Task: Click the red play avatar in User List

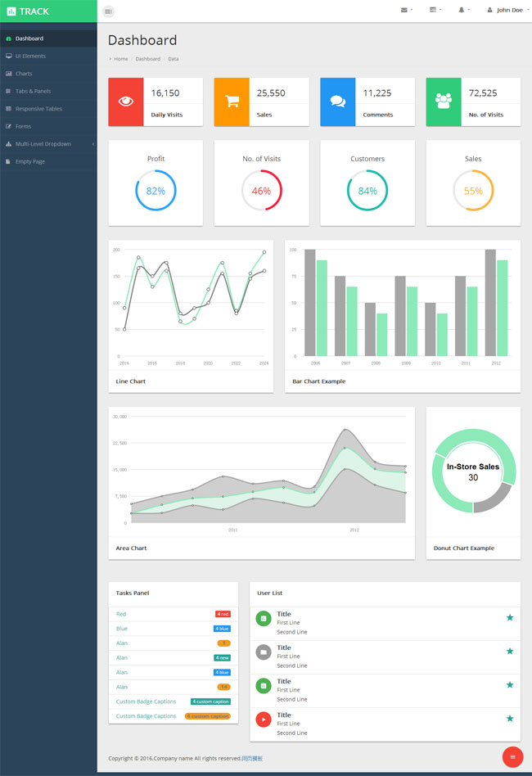Action: click(x=264, y=720)
